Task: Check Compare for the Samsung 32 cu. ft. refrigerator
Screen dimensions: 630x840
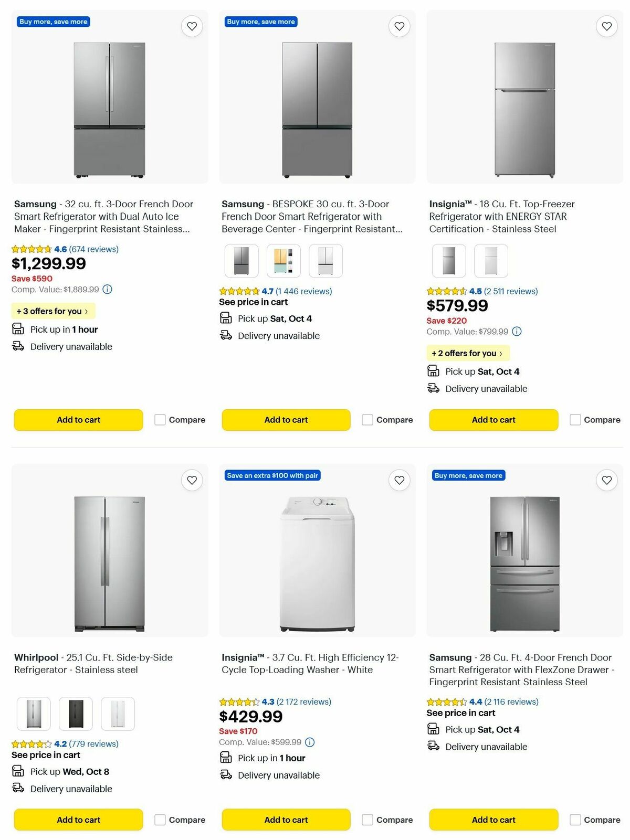Action: tap(159, 420)
